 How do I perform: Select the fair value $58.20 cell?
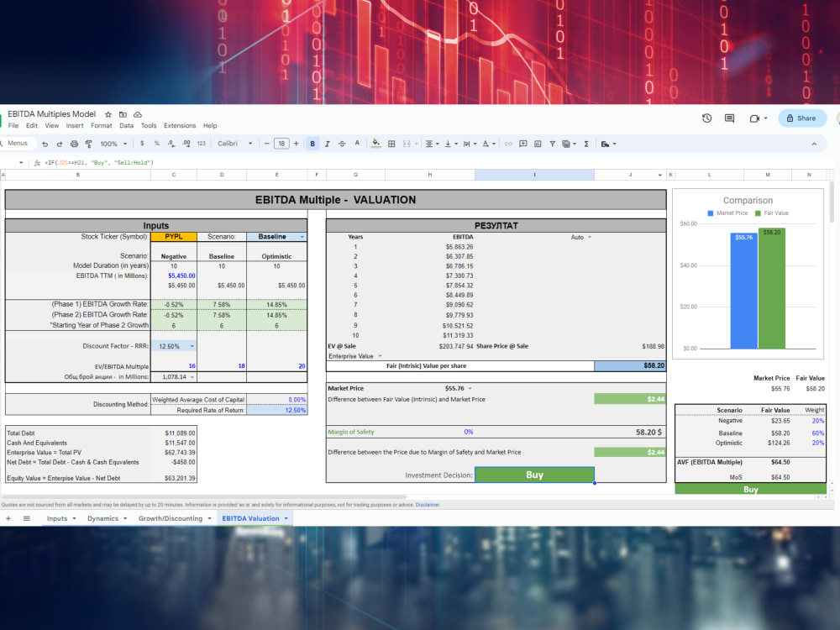pyautogui.click(x=630, y=366)
